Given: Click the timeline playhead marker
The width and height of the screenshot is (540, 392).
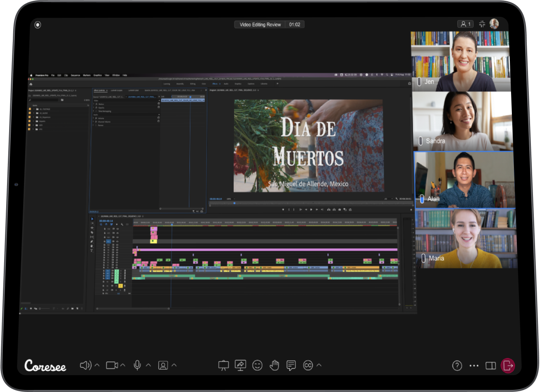Looking at the screenshot, I should pos(172,225).
